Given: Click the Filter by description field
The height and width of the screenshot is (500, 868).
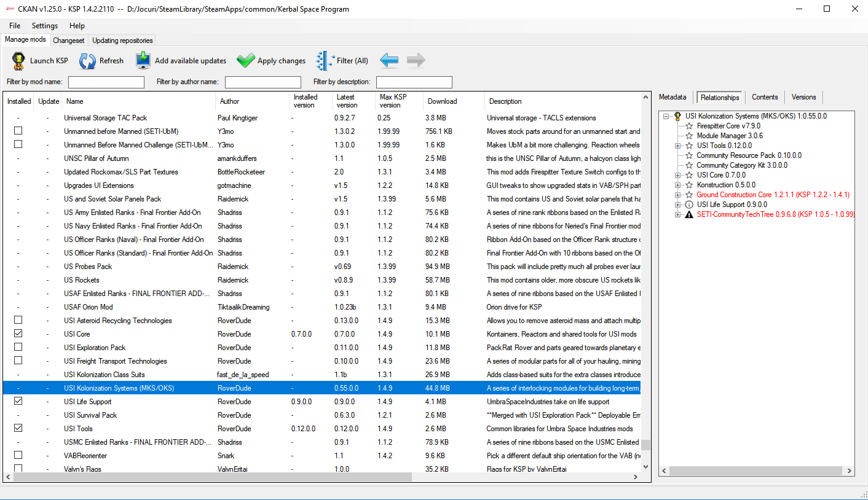Looking at the screenshot, I should click(414, 82).
